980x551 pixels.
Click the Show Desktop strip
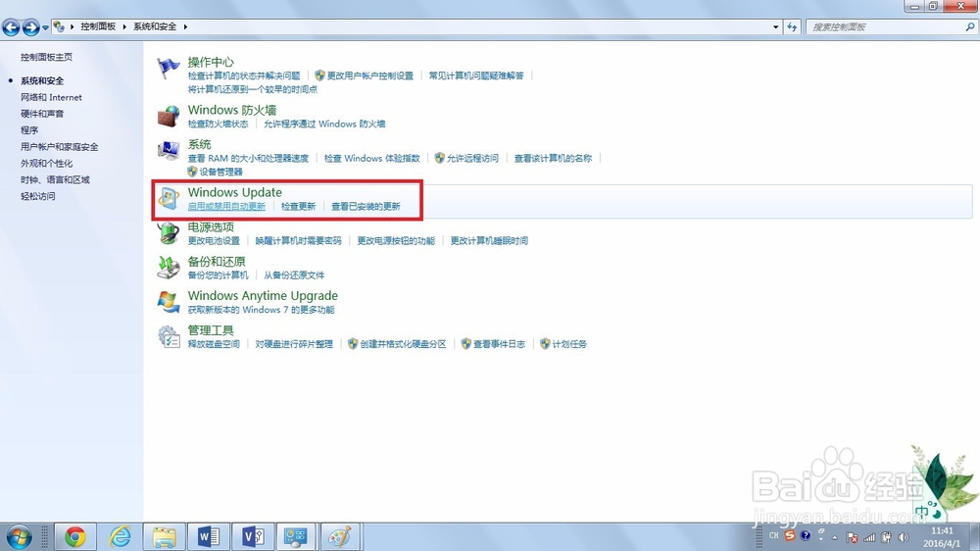pos(976,537)
